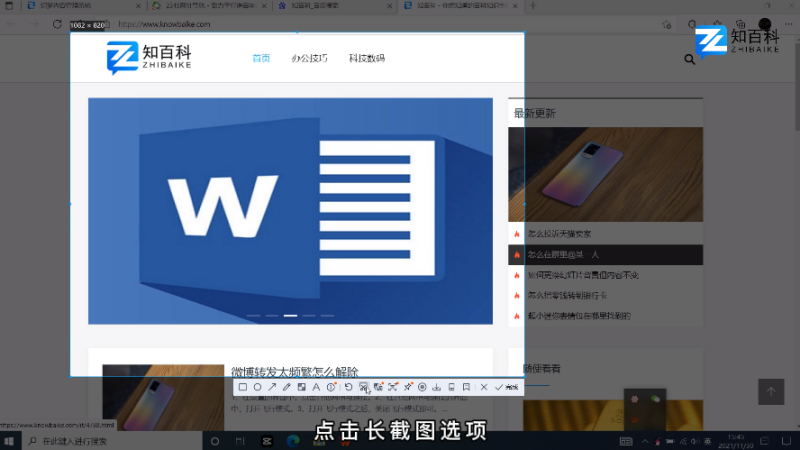The height and width of the screenshot is (450, 800).
Task: Open the 办公技巧 navigation item
Action: [x=309, y=58]
